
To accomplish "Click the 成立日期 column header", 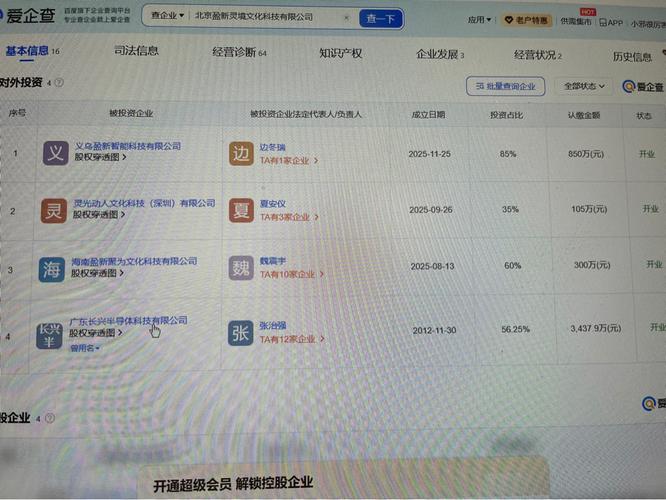I will [428, 114].
